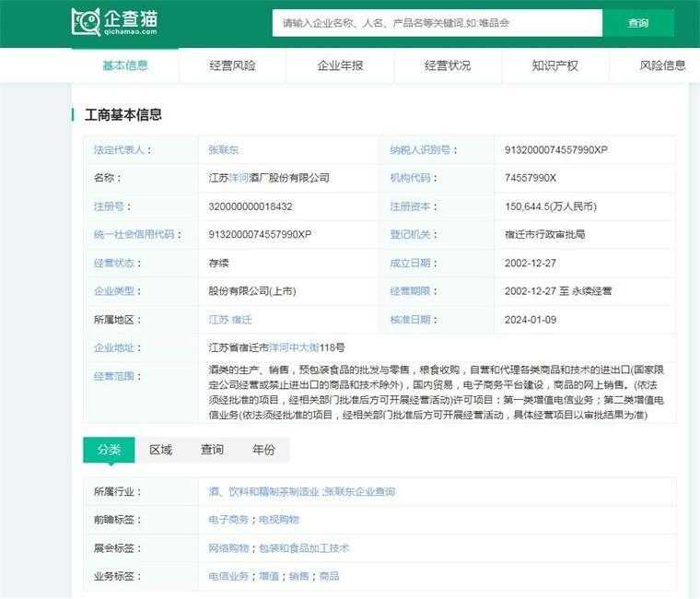
Task: Select the 分类 sub-tab
Action: [109, 450]
